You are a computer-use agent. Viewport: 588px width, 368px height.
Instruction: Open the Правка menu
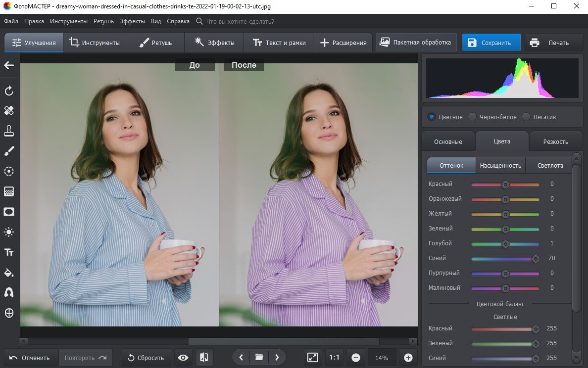click(34, 21)
